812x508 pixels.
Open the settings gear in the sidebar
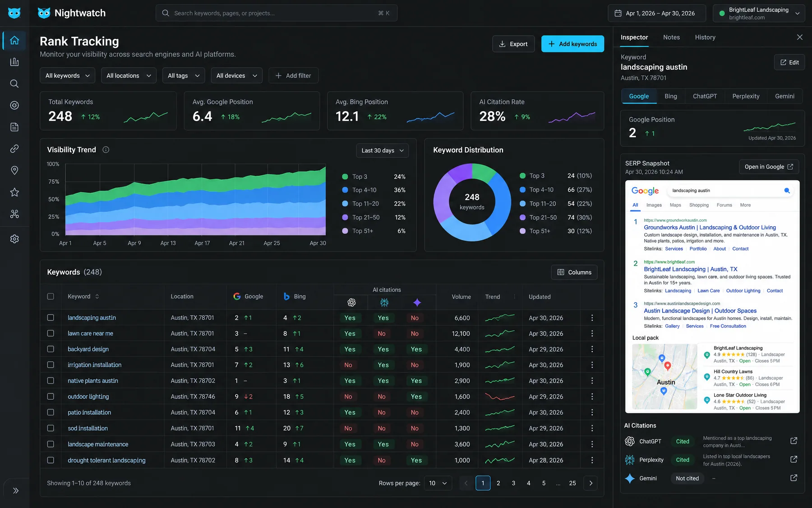point(14,239)
